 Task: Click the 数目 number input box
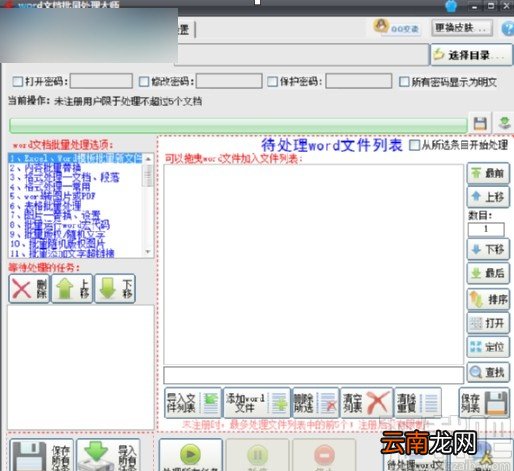click(x=486, y=229)
